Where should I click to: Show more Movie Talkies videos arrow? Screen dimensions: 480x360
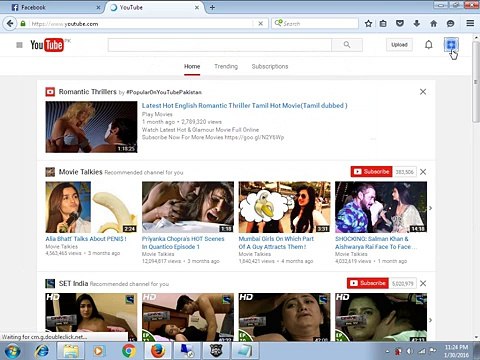point(431,208)
